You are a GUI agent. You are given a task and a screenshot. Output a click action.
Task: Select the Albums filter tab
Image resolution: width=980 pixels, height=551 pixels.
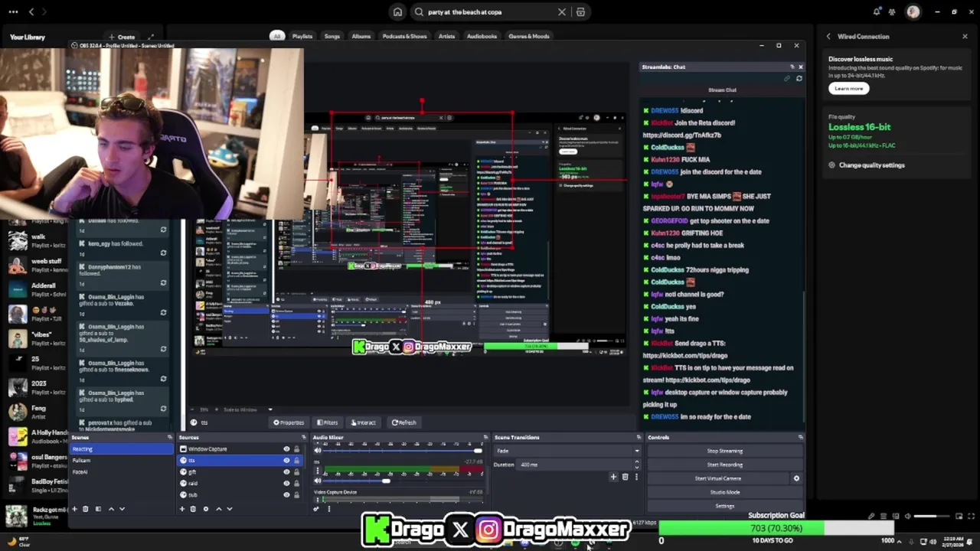(361, 36)
